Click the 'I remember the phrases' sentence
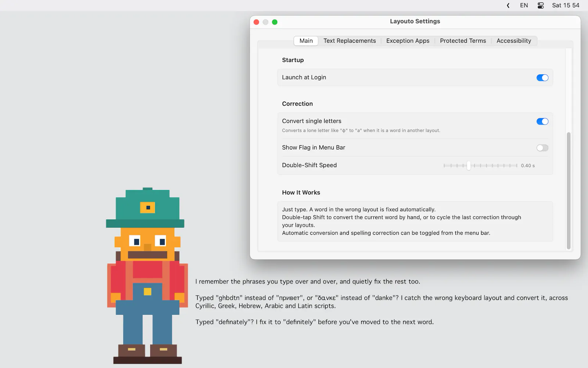Screen dimensions: 588x368 click(x=308, y=282)
